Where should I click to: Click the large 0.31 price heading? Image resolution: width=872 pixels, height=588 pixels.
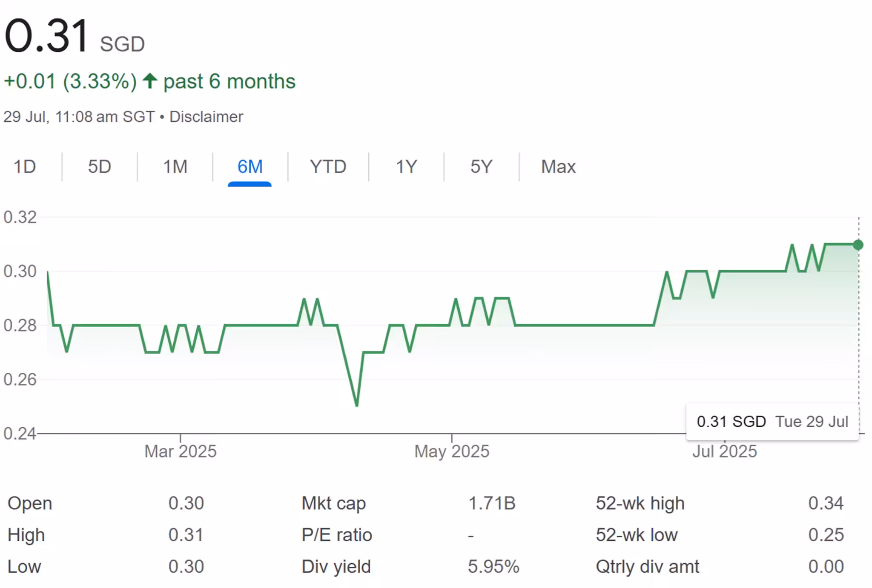coord(47,36)
